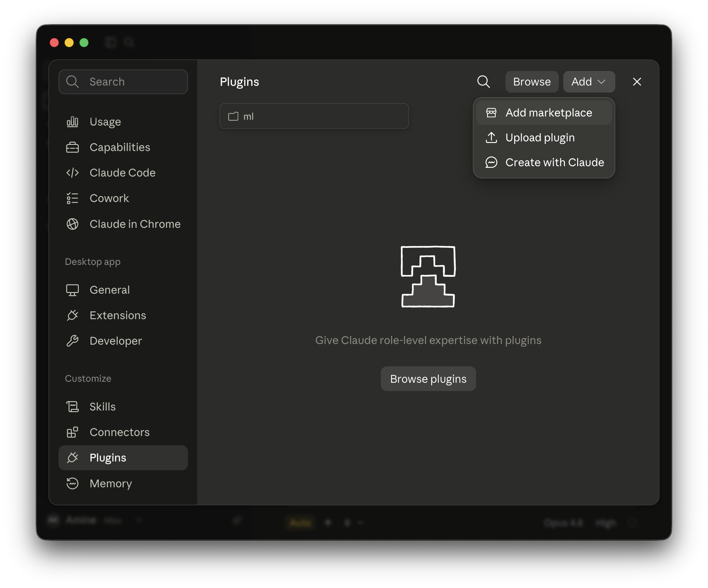Screen dimensions: 708x588
Task: Click the Create with Claude chat icon
Action: click(x=491, y=162)
